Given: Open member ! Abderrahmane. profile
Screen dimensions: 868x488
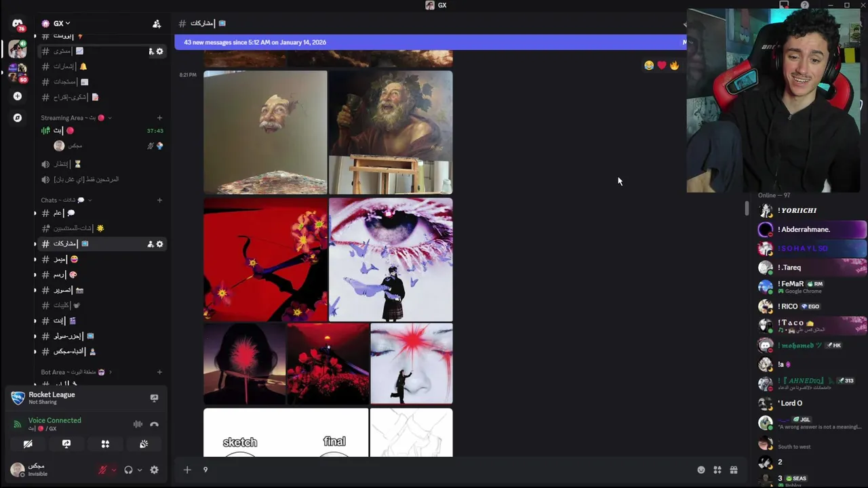Looking at the screenshot, I should pos(812,229).
